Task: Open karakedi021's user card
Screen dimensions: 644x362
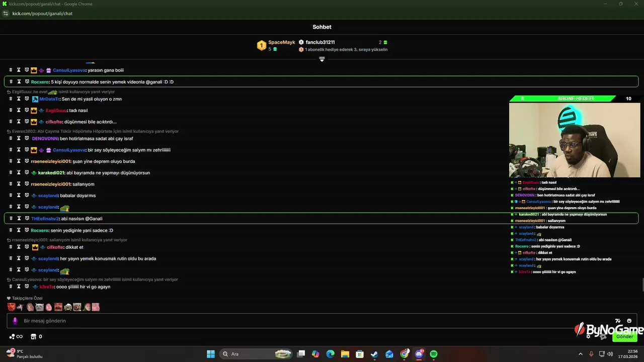Action: tap(51, 172)
